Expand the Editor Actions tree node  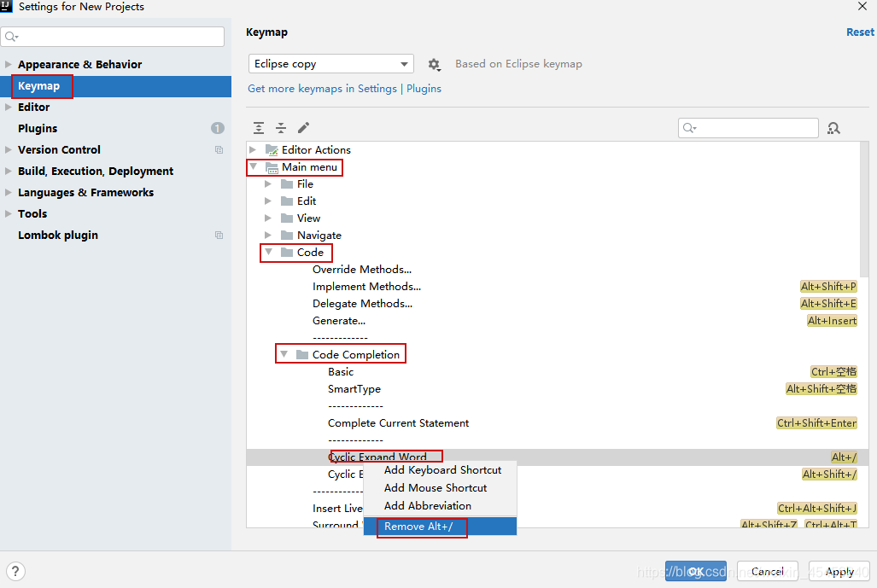pyautogui.click(x=253, y=150)
